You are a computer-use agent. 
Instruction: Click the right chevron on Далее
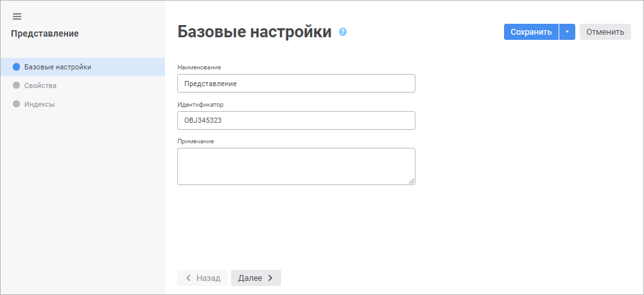(270, 278)
